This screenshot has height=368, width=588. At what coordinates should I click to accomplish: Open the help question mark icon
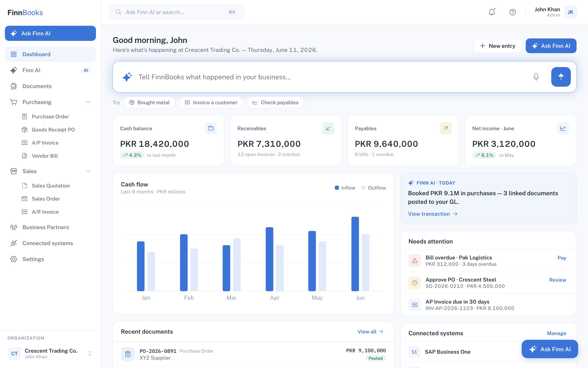pos(512,12)
